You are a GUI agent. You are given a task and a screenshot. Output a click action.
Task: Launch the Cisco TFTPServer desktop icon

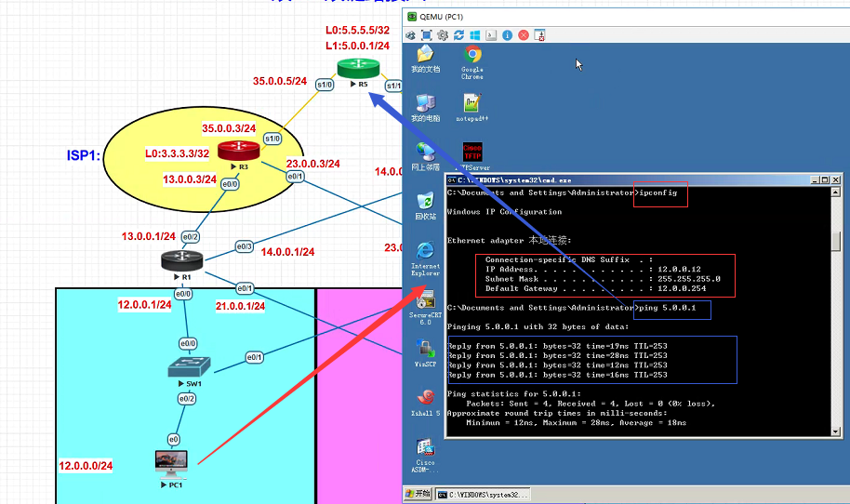pos(472,157)
